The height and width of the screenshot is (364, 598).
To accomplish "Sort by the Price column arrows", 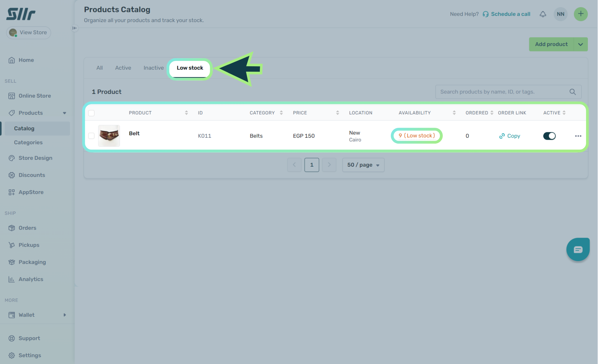I will pyautogui.click(x=337, y=113).
